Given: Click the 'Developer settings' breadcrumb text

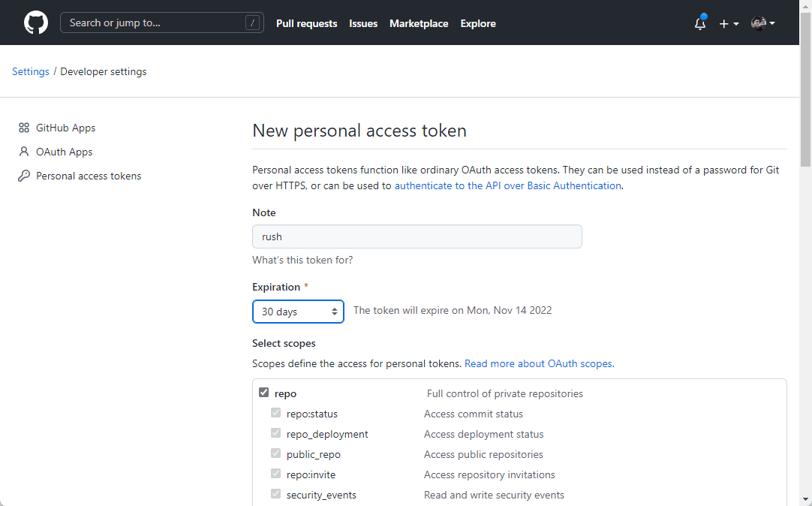Looking at the screenshot, I should [x=103, y=71].
